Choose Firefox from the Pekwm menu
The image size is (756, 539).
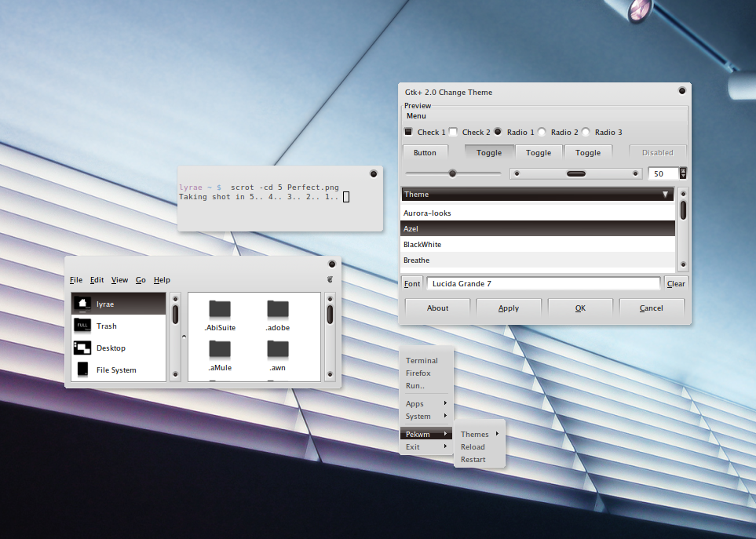[418, 373]
